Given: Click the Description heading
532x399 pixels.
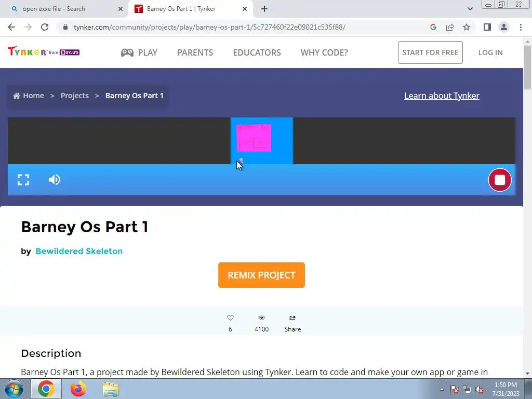Looking at the screenshot, I should 51,353.
